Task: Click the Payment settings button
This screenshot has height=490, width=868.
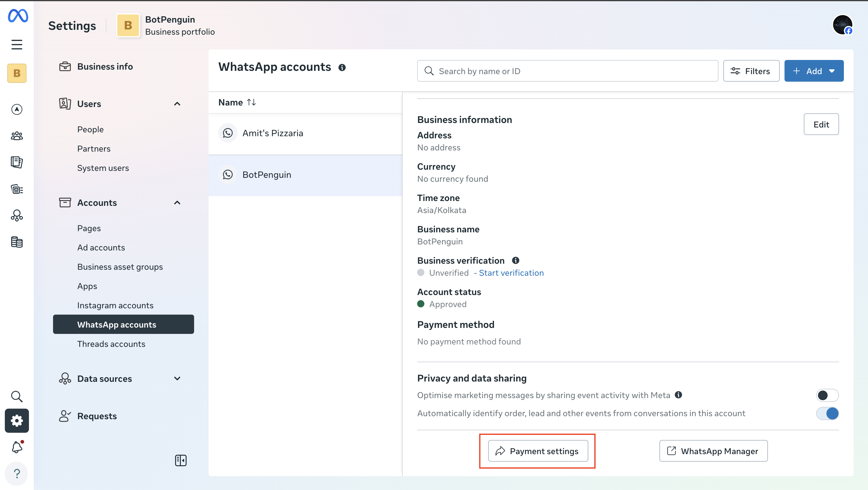Action: (538, 451)
